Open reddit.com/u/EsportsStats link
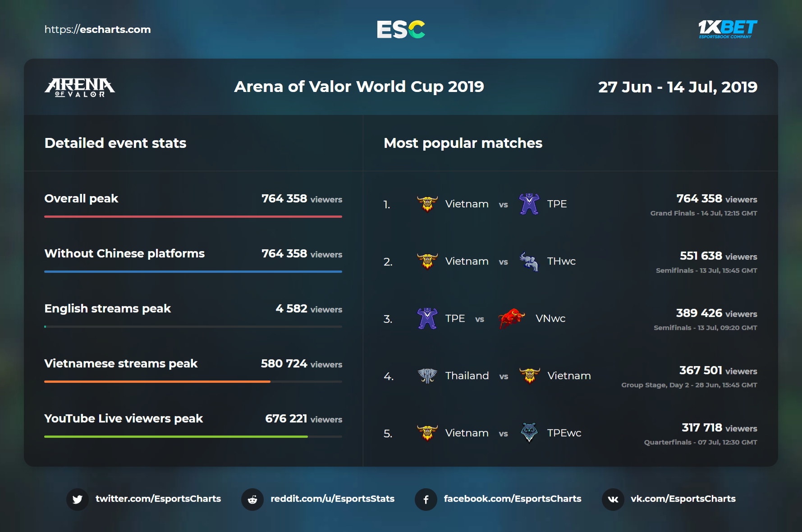Image resolution: width=802 pixels, height=532 pixels. coord(332,499)
